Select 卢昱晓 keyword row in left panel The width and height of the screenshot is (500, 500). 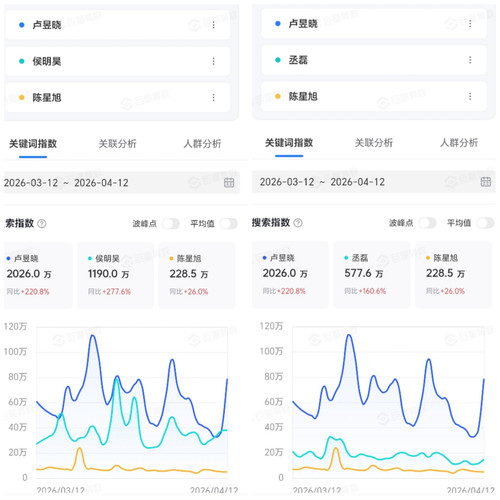coord(118,25)
